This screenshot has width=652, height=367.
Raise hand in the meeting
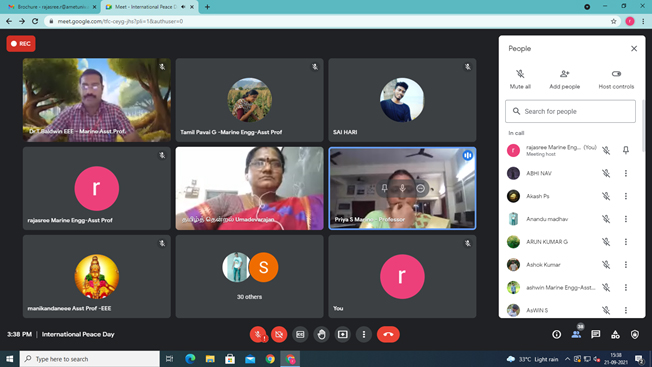click(321, 334)
